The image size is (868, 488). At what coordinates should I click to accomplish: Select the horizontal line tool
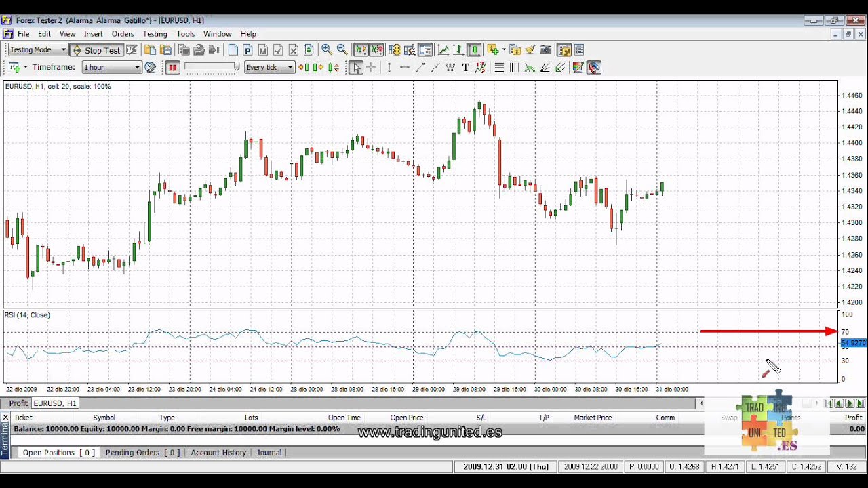click(405, 67)
